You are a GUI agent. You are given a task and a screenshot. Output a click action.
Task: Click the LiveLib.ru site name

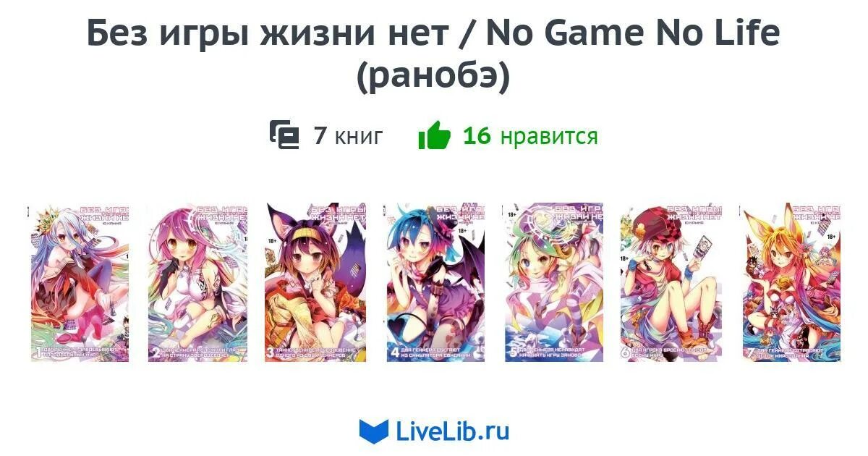453,431
